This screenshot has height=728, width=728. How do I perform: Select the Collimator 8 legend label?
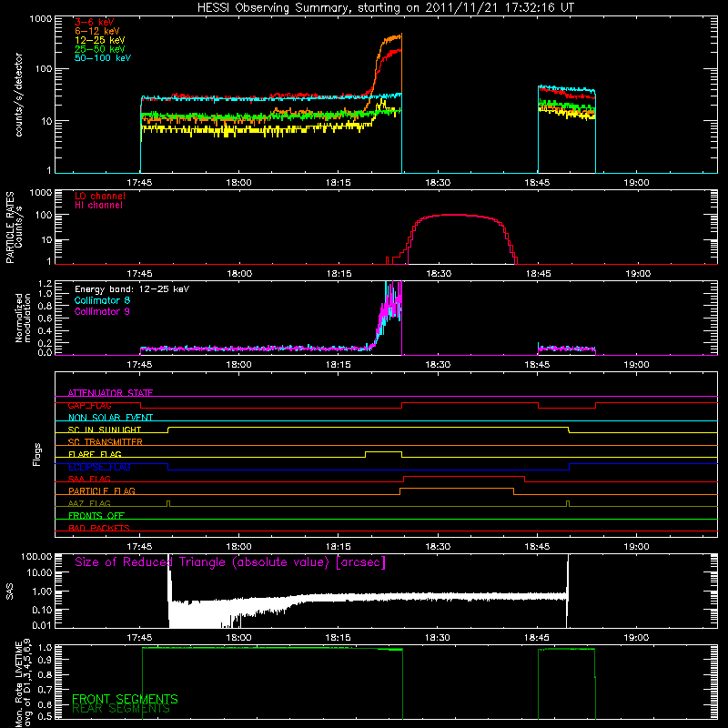point(102,300)
